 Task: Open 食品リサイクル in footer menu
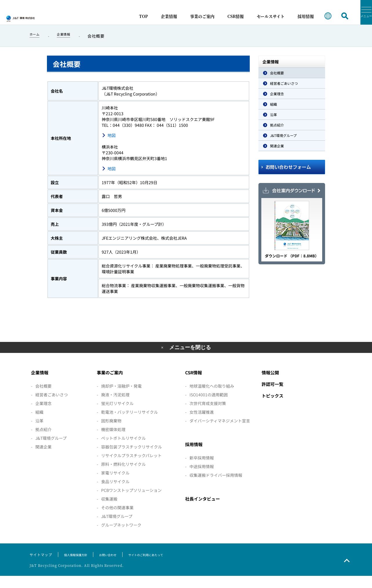115,482
